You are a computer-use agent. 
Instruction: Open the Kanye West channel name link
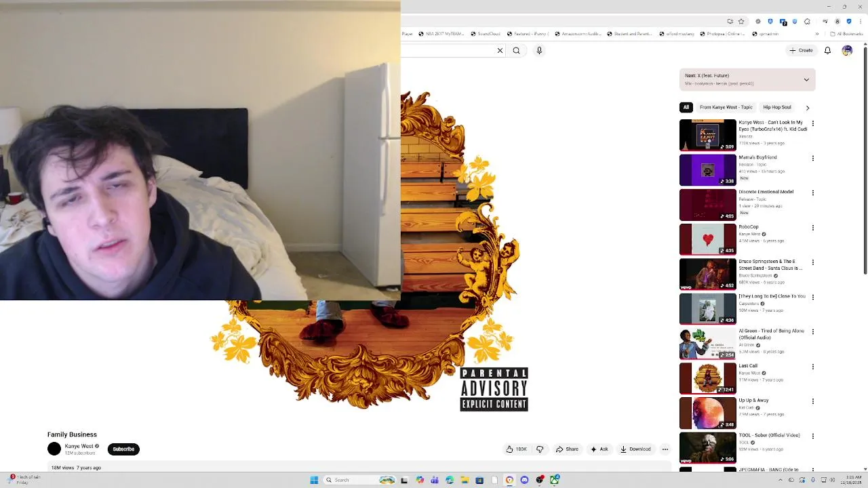pos(79,446)
